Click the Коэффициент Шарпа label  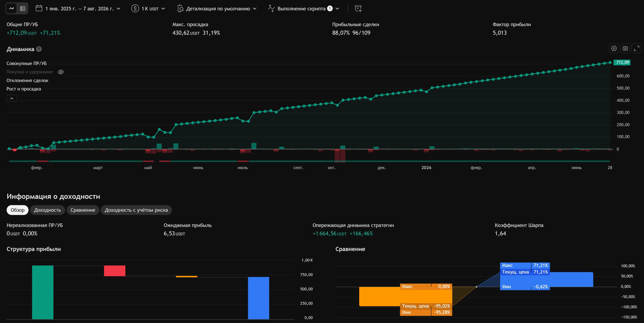click(519, 225)
